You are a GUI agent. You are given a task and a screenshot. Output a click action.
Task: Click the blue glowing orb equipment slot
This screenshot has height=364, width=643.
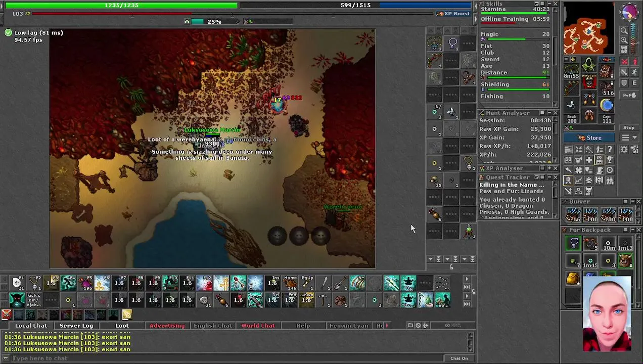click(x=606, y=105)
